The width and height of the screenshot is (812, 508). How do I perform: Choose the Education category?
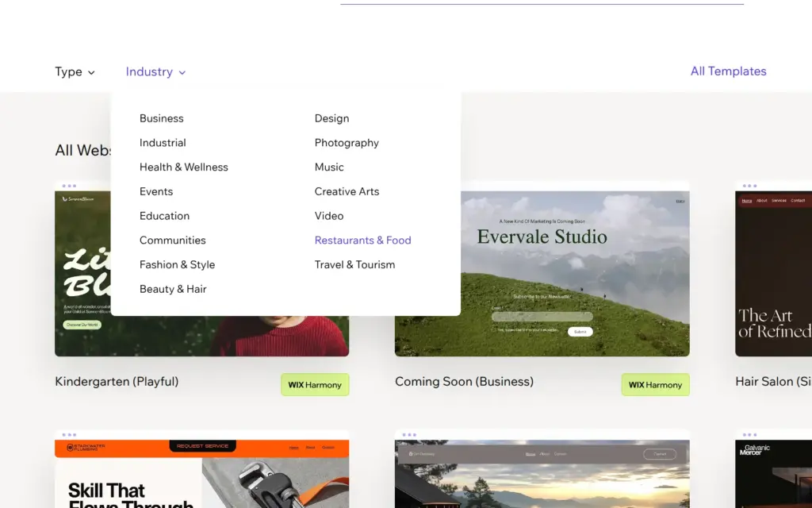point(165,216)
